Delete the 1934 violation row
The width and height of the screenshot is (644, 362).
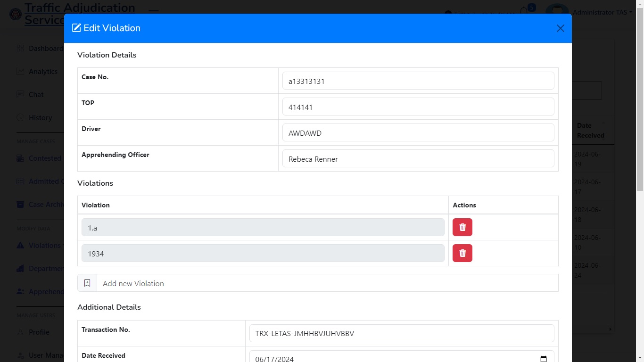[x=462, y=253]
